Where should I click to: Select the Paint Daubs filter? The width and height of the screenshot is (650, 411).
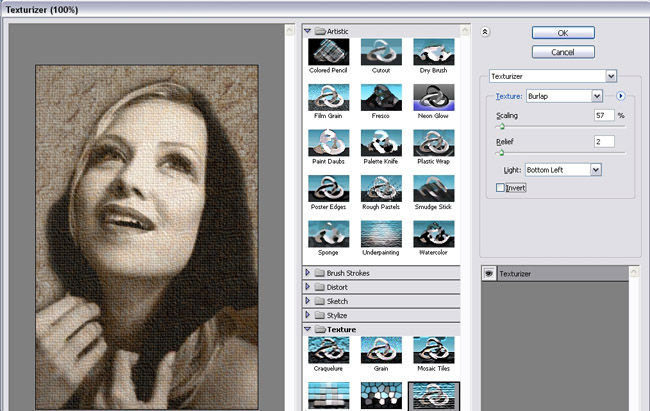328,143
